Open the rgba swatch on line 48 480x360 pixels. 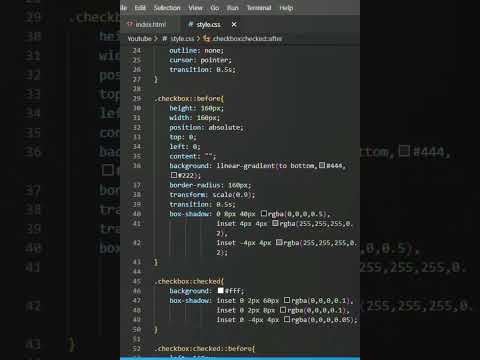point(283,310)
